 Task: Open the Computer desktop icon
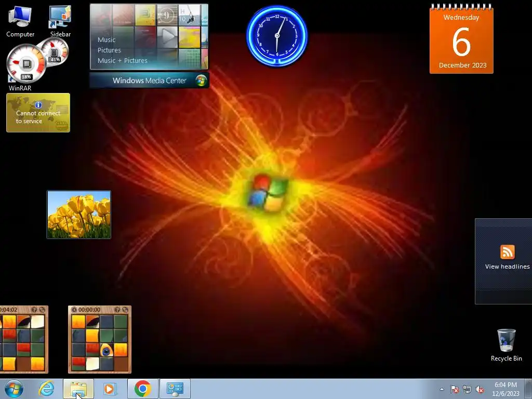tap(20, 22)
